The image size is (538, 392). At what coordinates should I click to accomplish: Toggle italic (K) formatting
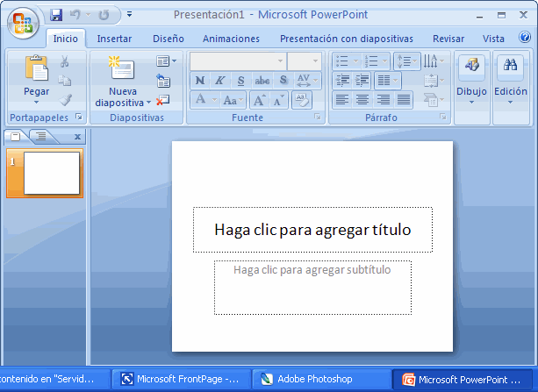pos(219,81)
